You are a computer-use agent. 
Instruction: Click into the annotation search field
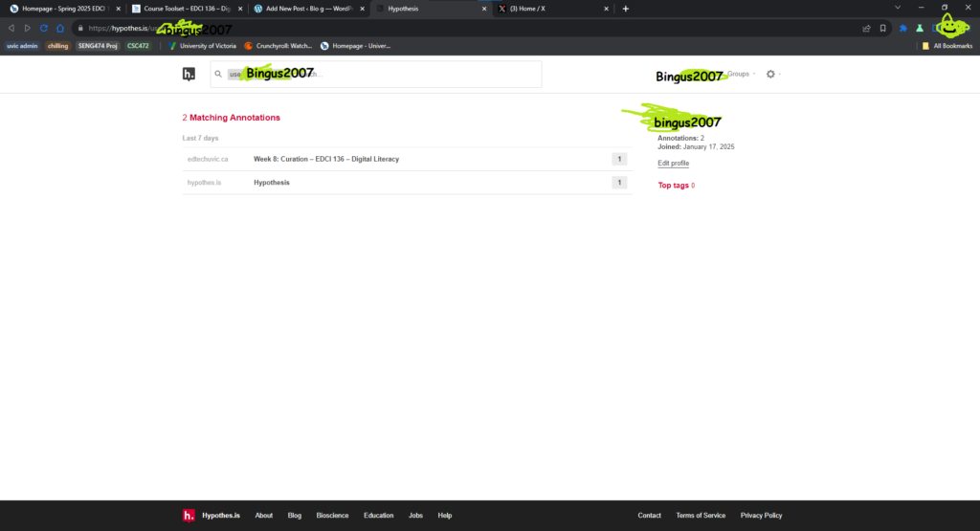coord(376,74)
